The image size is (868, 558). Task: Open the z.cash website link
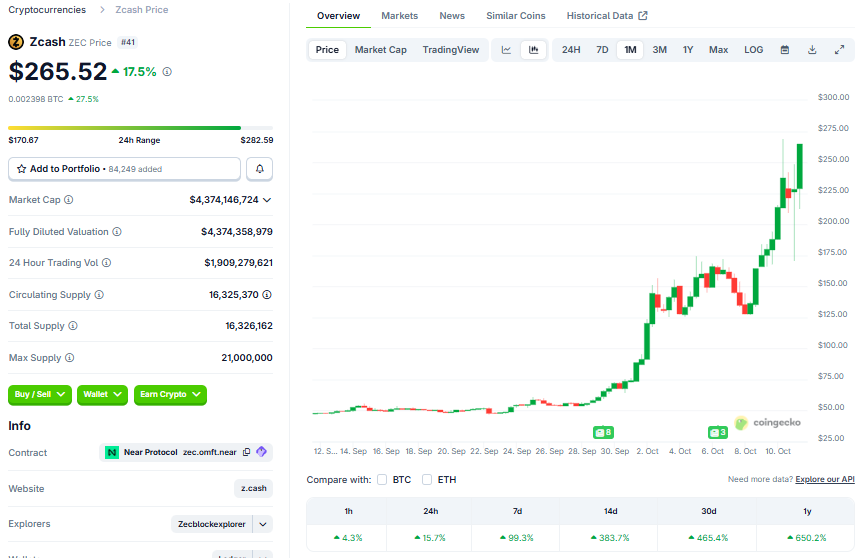pos(254,488)
